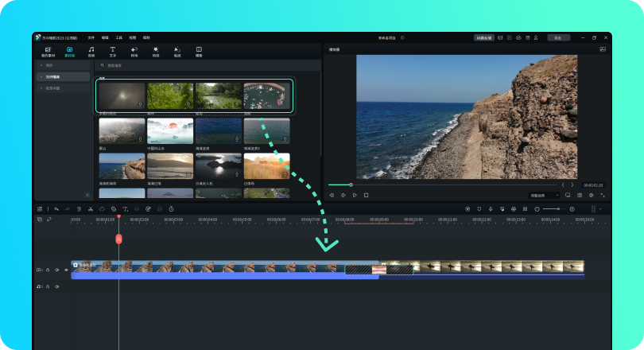The image size is (644, 350).
Task: Toggle video track visibility eye icon
Action: [66, 270]
